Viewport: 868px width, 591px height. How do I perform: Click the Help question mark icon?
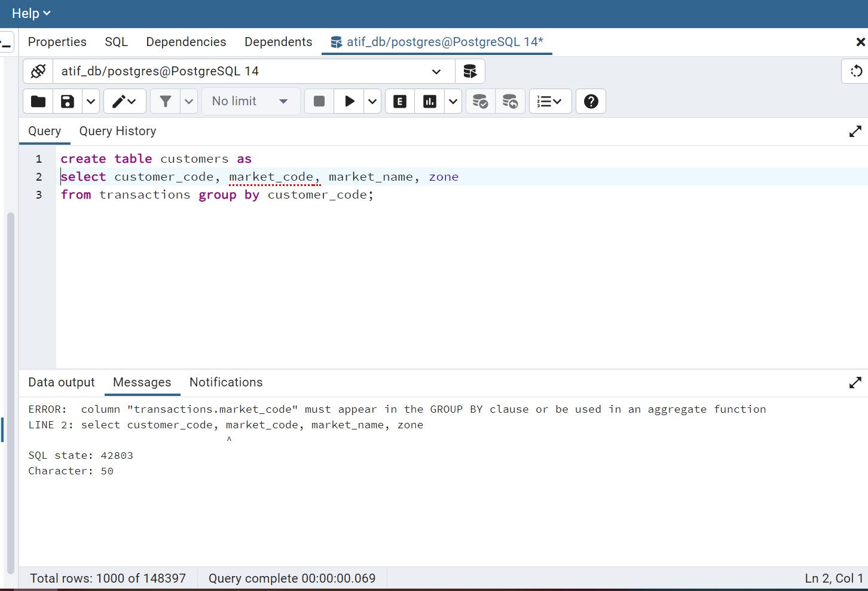[x=591, y=101]
